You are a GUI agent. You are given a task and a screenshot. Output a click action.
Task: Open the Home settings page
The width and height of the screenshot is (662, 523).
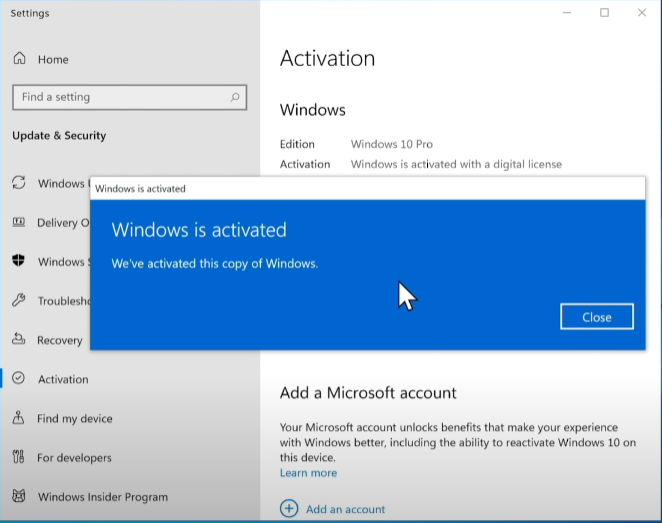coord(53,60)
